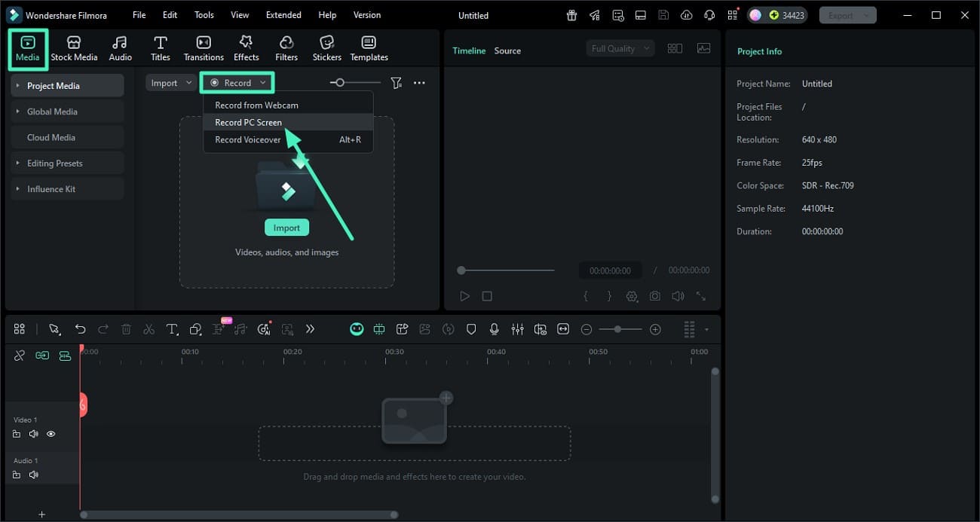Toggle lock on Video 1 track
This screenshot has width=980, height=522.
tap(17, 434)
